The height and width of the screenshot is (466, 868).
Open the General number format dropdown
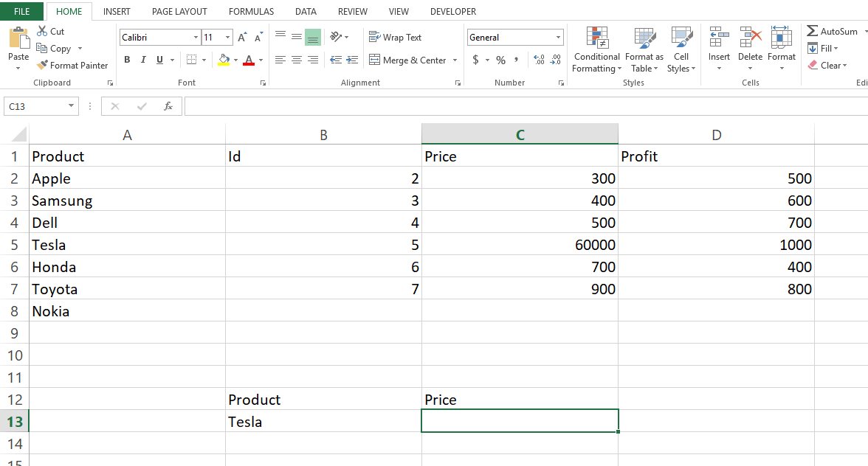(x=559, y=37)
